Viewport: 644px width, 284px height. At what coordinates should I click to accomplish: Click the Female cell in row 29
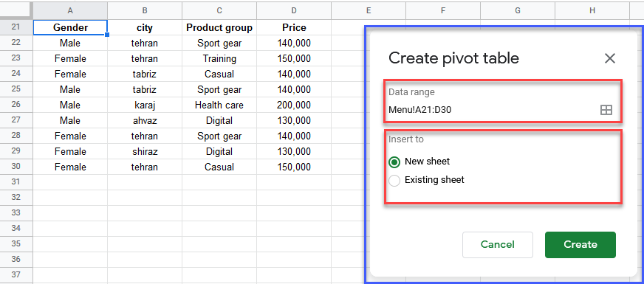point(70,151)
